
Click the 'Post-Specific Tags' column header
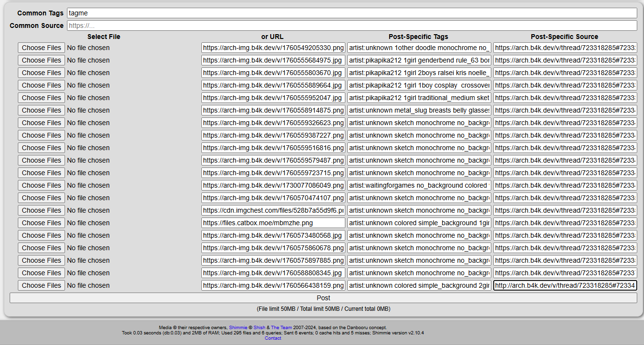point(418,37)
